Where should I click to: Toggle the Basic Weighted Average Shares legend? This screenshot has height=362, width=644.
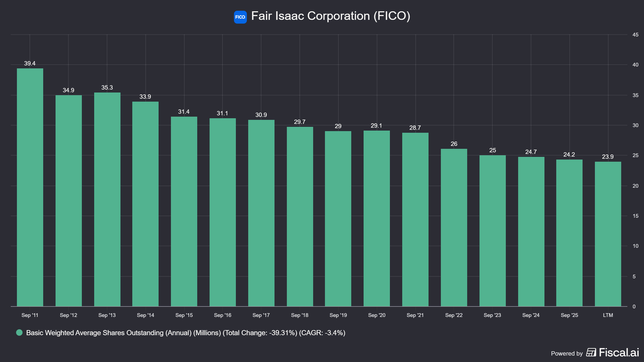pos(181,333)
